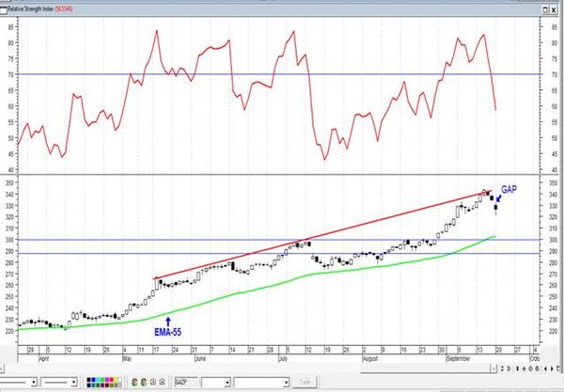
Task: Close the Relative Strength Index pane
Action: coord(554,9)
